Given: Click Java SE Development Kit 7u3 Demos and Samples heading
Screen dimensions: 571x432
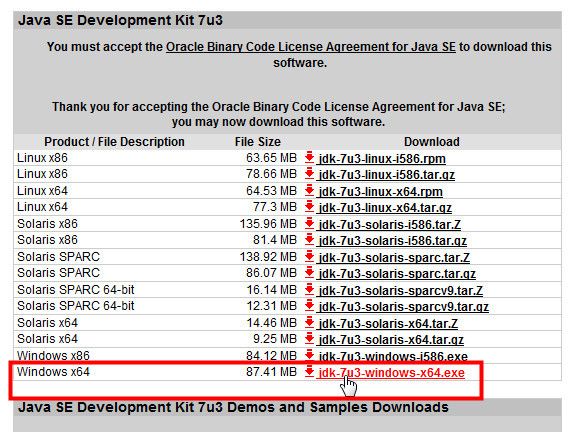Looking at the screenshot, I should click(x=233, y=407).
